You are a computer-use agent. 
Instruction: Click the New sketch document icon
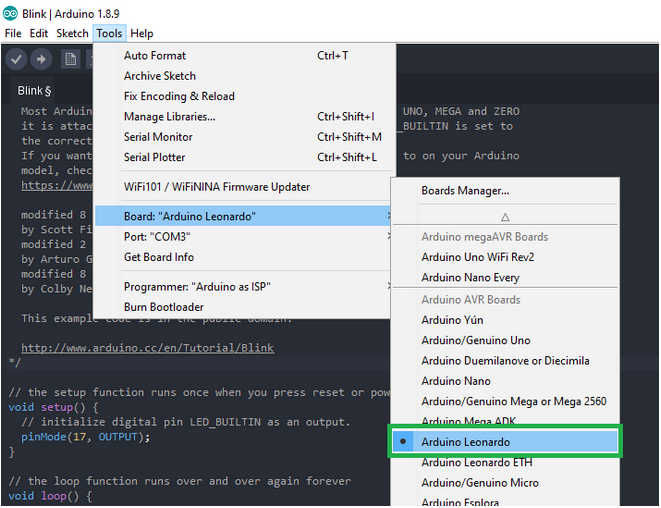[x=70, y=59]
